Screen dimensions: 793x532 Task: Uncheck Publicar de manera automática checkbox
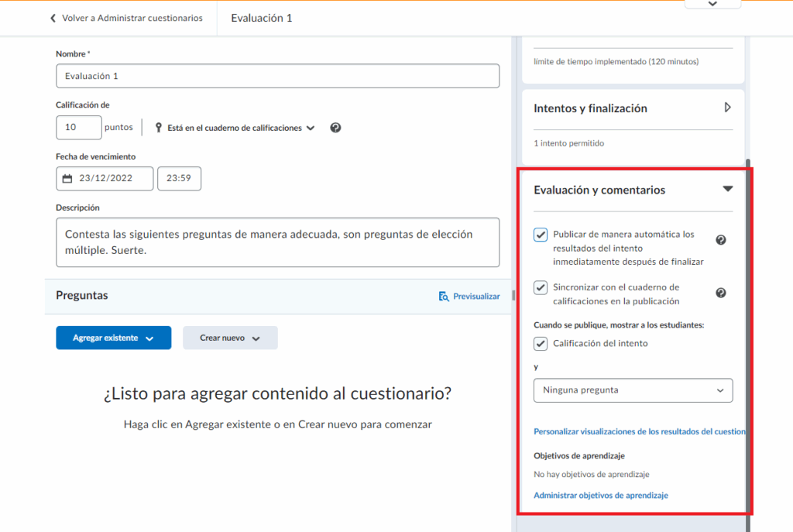point(541,235)
